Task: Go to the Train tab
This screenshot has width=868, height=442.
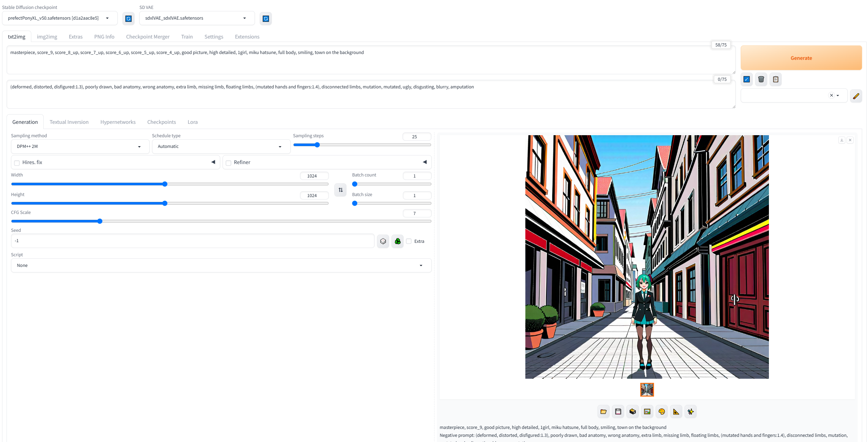Action: point(187,37)
